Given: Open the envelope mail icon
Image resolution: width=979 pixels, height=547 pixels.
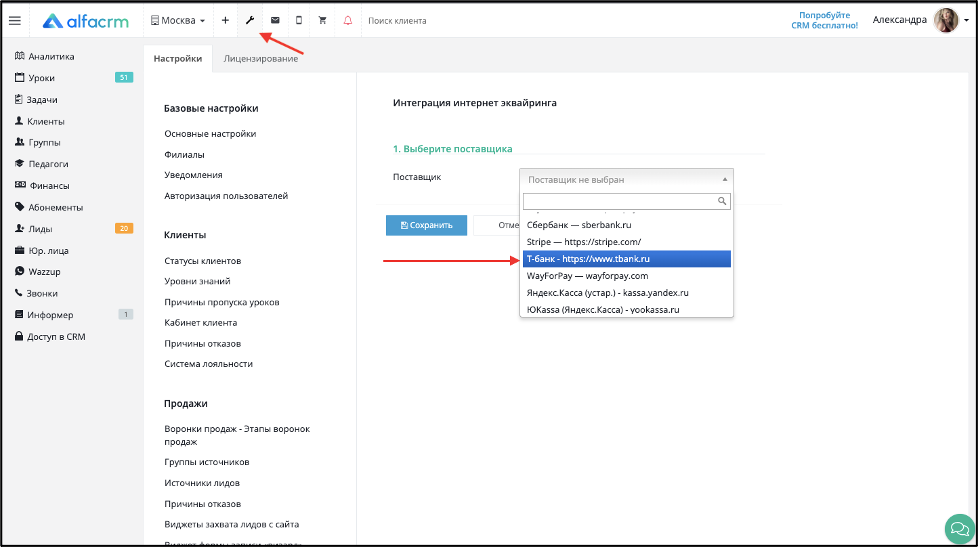Looking at the screenshot, I should 275,21.
